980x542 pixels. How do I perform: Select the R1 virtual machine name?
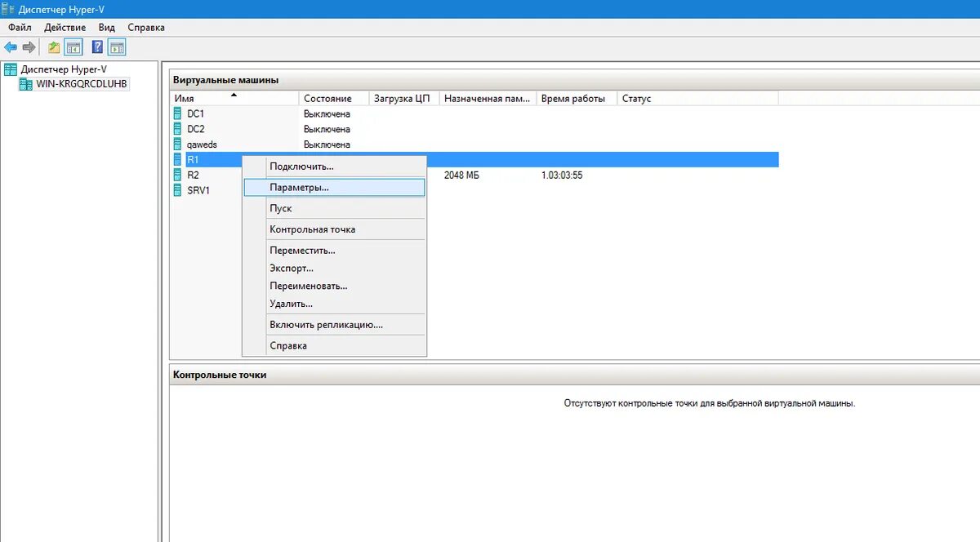click(x=193, y=159)
